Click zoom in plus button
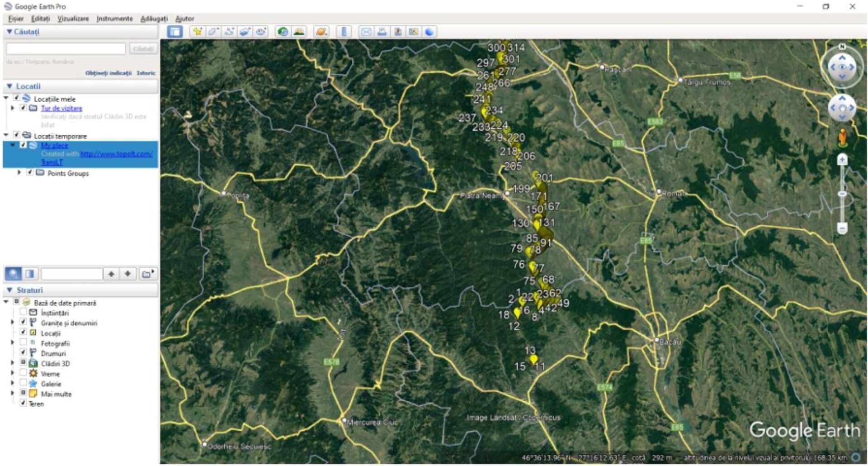 (842, 160)
